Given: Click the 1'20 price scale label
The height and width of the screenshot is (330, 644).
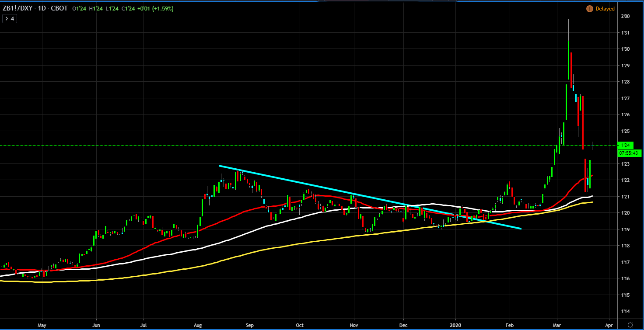Looking at the screenshot, I should pyautogui.click(x=625, y=213).
